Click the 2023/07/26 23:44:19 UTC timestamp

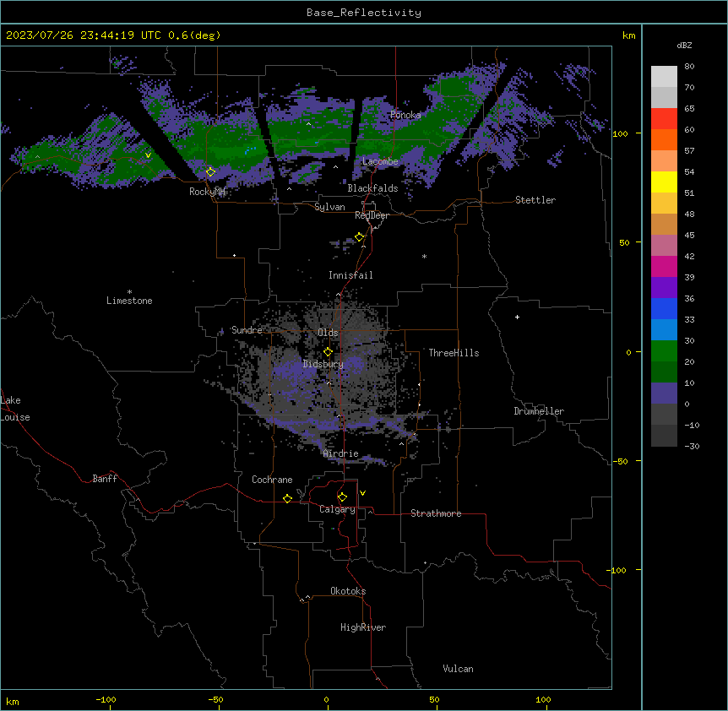tap(84, 35)
